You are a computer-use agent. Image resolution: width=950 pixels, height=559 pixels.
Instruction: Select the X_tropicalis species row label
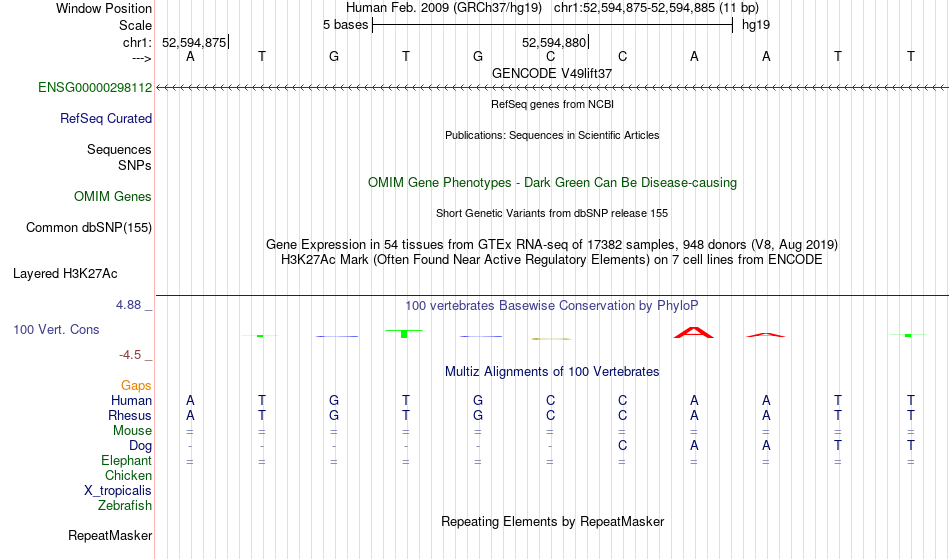coord(118,491)
